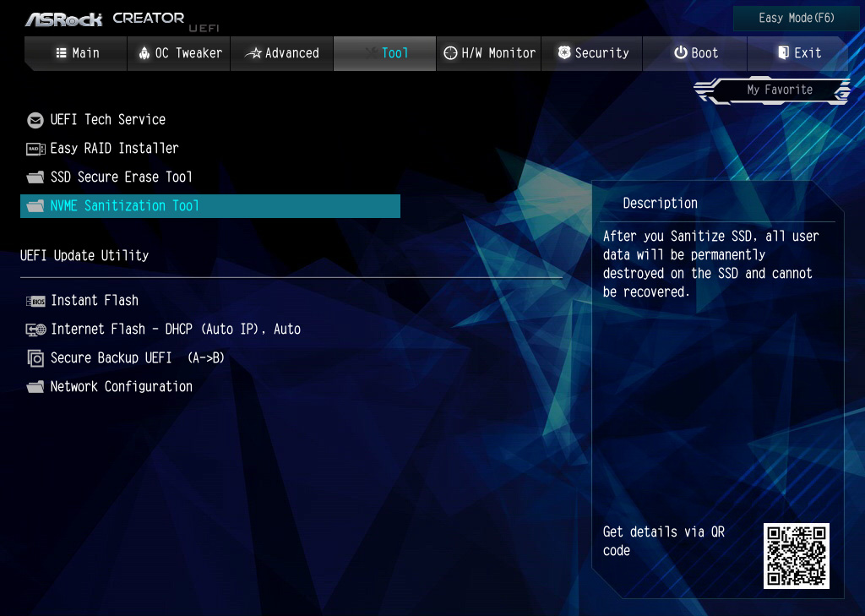Screen dimensions: 865x616
Task: Switch to the Boot tab
Action: [695, 53]
